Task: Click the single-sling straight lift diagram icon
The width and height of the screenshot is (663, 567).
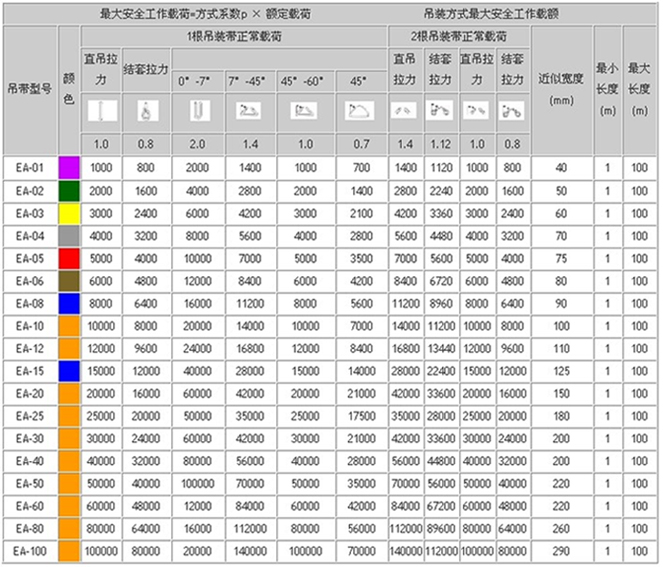Action: tap(102, 111)
